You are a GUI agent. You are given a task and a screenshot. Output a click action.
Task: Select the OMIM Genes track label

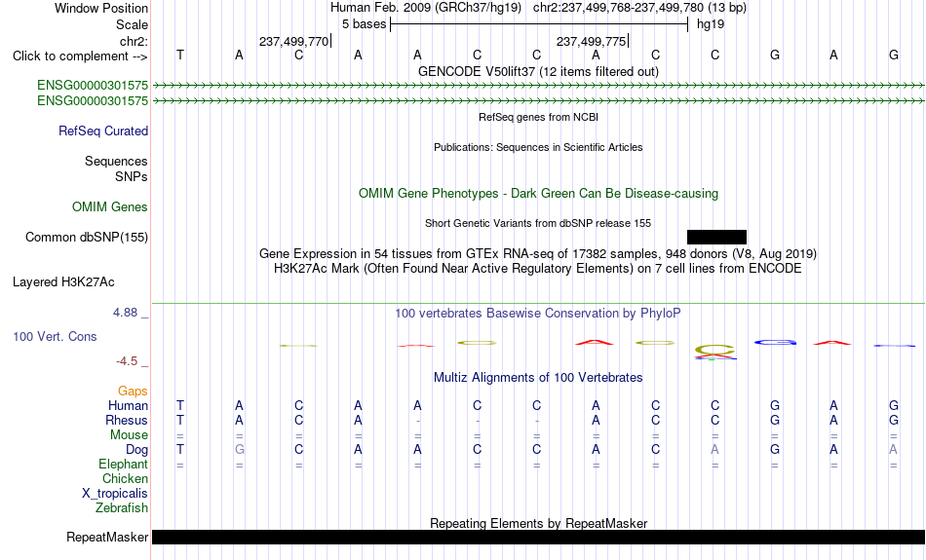point(110,207)
